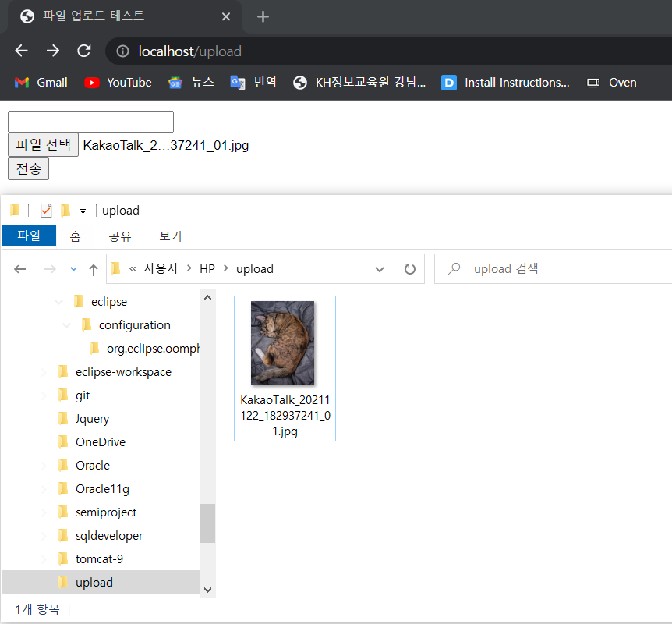
Task: Select the cat photo thumbnail in upload folder
Action: (x=282, y=342)
